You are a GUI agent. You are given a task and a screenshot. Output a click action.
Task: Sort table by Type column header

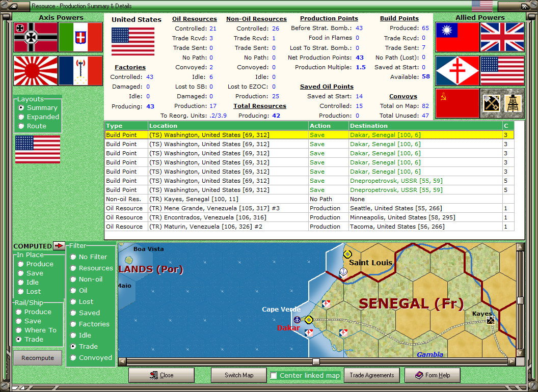click(126, 126)
